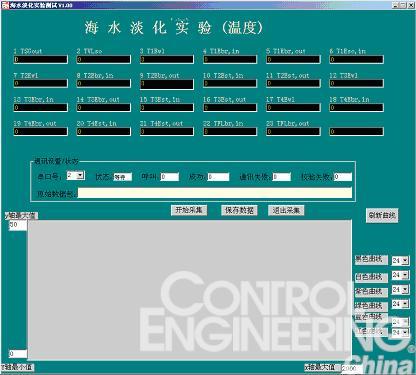Click the 刷新曲线 (refresh curve) button

(x=382, y=215)
